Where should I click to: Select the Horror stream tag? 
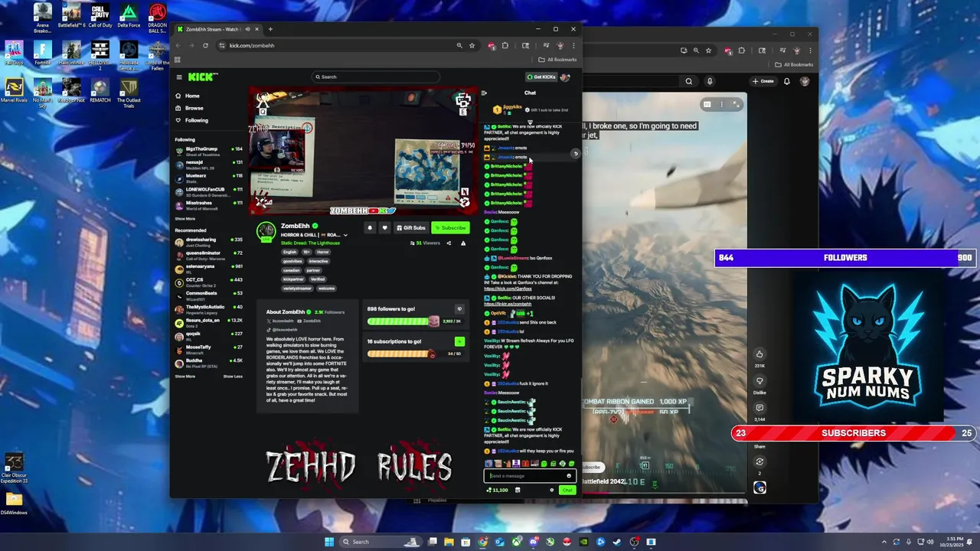[323, 252]
